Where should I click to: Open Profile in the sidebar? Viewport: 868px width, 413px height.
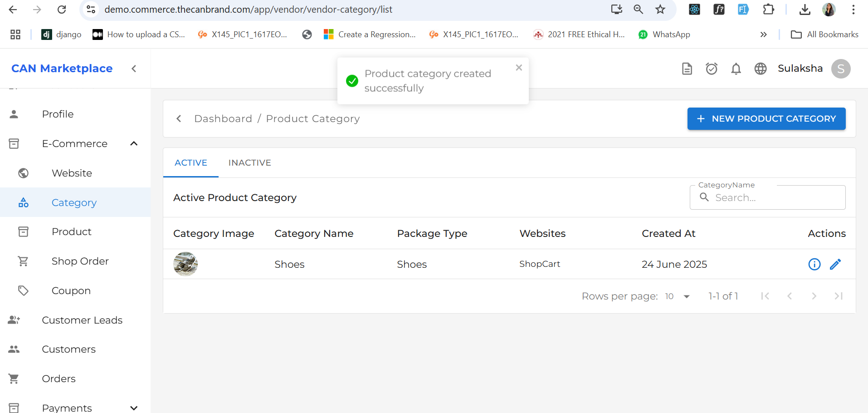(75, 114)
